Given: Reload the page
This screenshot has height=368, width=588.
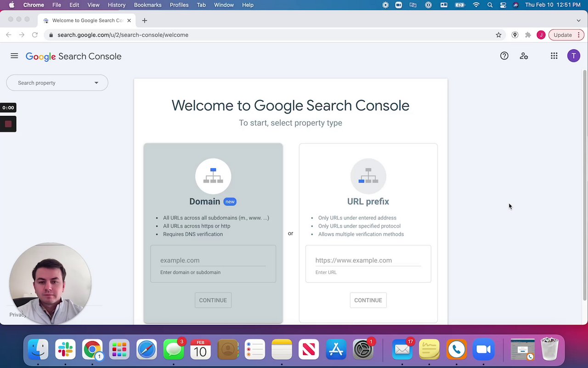Looking at the screenshot, I should coord(34,35).
